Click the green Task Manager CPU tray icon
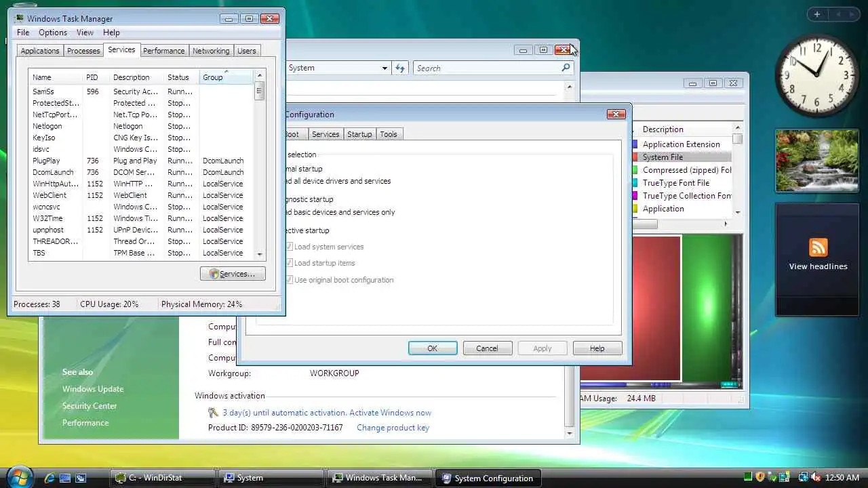The height and width of the screenshot is (488, 868). coord(748,478)
